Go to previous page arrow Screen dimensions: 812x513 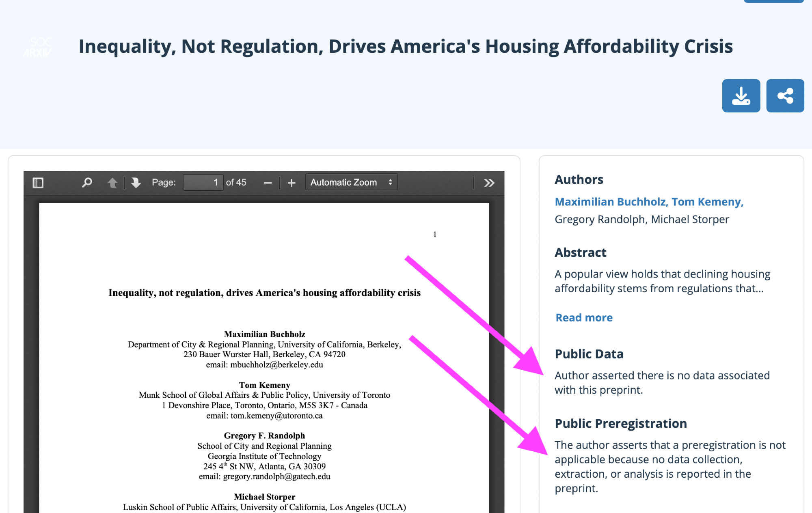(112, 183)
